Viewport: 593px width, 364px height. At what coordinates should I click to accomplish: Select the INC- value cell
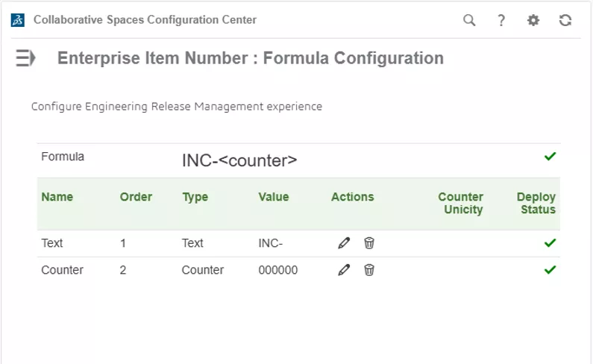(271, 243)
